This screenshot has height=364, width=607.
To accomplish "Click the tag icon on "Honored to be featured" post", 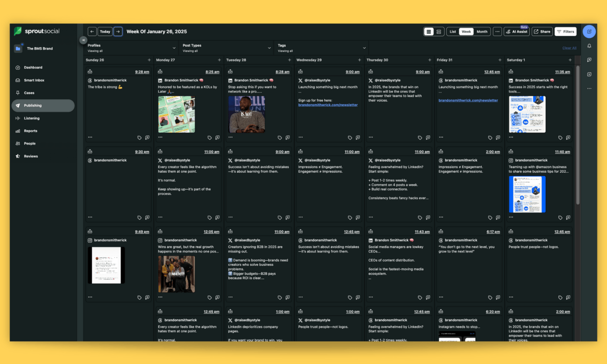I will [210, 138].
